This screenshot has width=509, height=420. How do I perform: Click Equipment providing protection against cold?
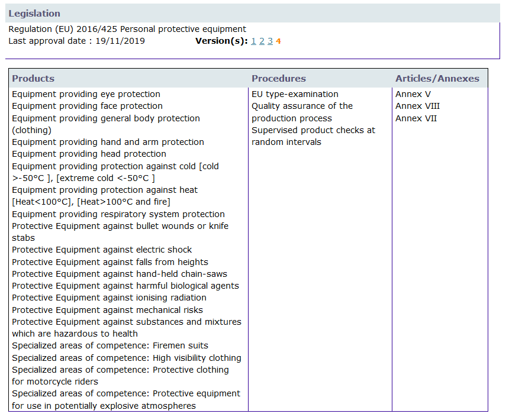pos(115,172)
